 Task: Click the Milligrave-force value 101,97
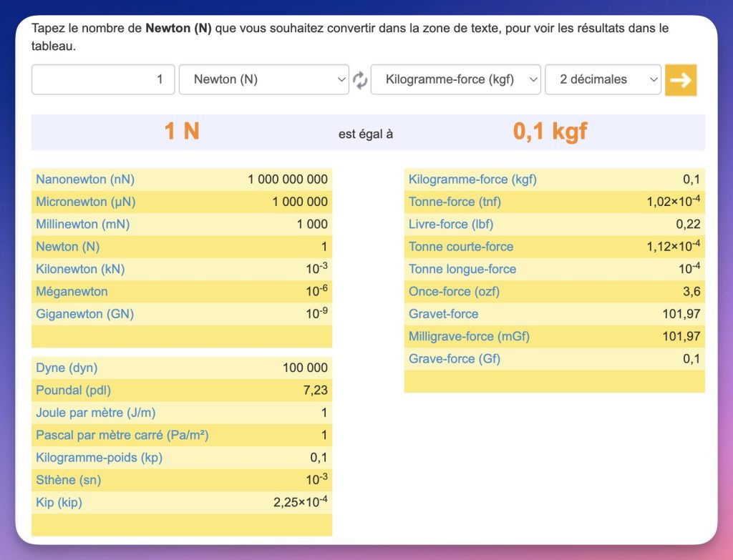point(681,336)
